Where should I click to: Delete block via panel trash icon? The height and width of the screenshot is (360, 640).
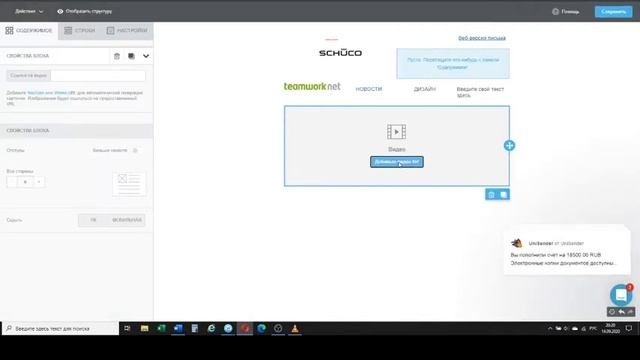(117, 56)
